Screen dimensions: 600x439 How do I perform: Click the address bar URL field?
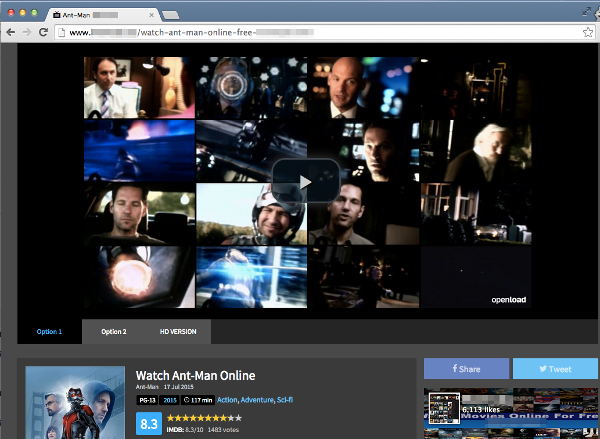[324, 33]
